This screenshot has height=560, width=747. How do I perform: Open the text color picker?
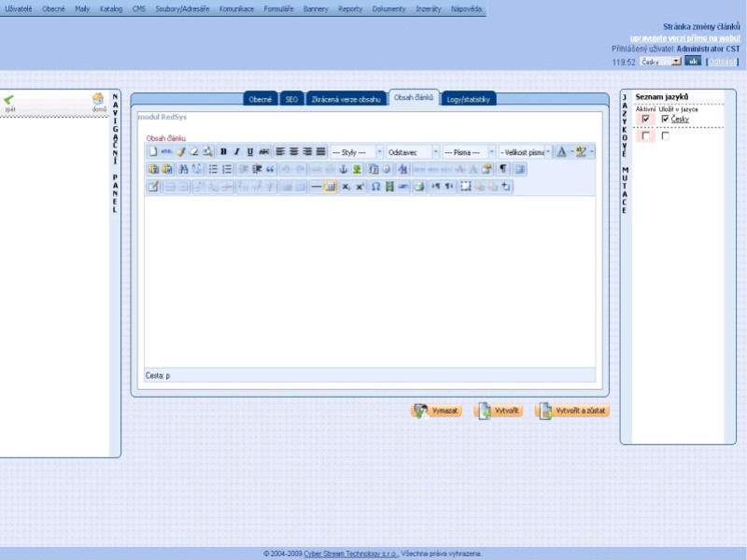click(562, 151)
